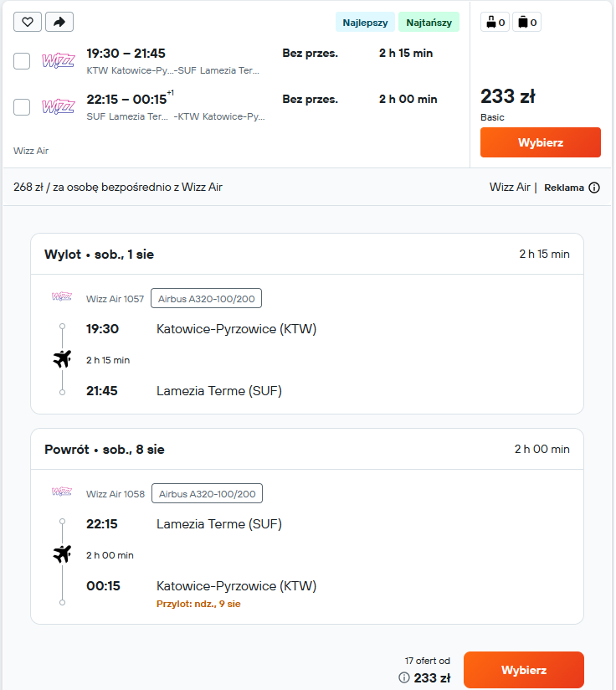The height and width of the screenshot is (690, 616).
Task: Click the Reklama info circle icon
Action: [x=594, y=188]
